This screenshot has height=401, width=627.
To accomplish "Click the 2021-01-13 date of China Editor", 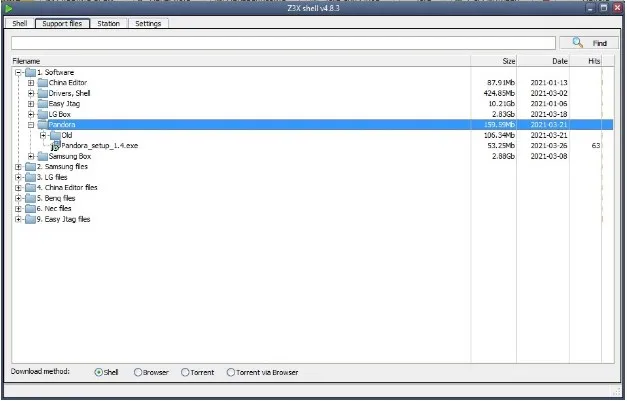I will point(549,83).
